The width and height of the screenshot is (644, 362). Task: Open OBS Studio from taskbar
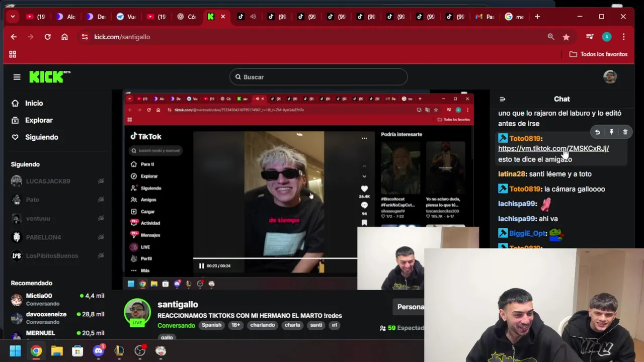tap(140, 351)
